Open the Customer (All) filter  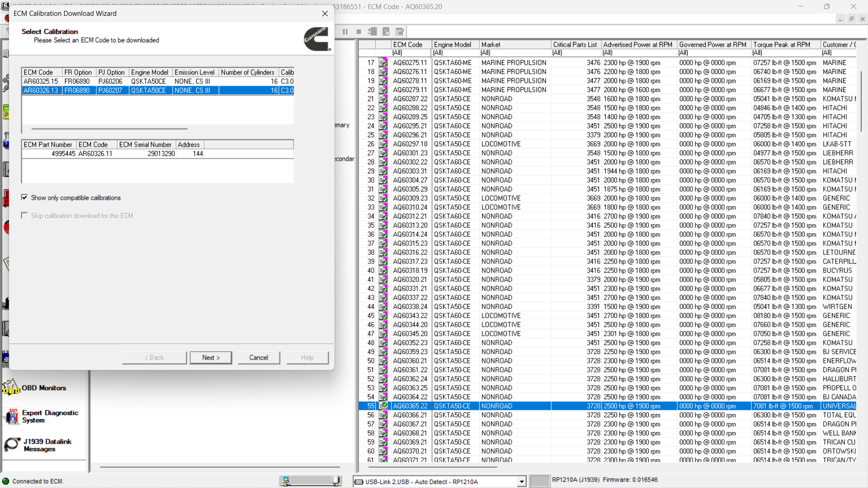839,53
